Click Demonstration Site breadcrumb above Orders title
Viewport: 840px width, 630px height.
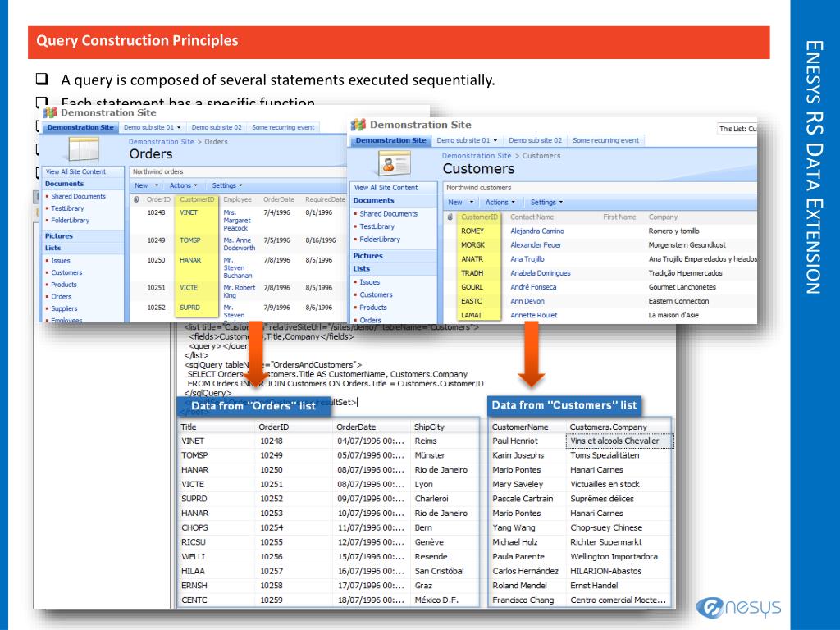[162, 142]
